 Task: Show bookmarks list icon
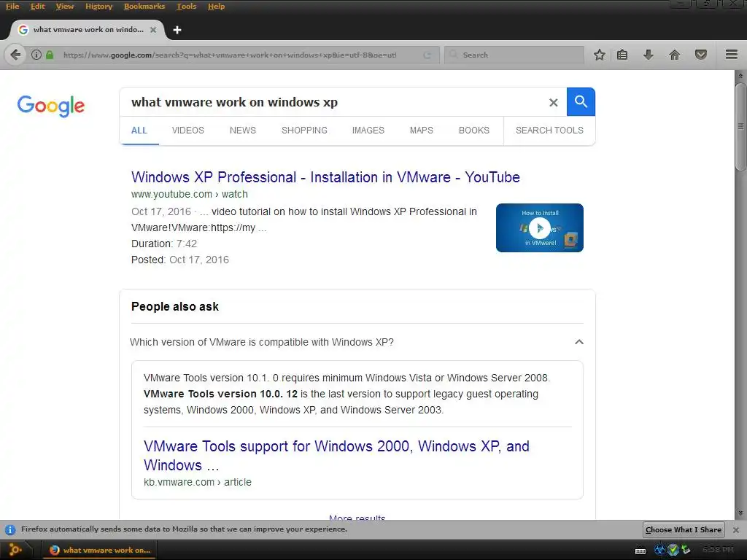pos(622,55)
